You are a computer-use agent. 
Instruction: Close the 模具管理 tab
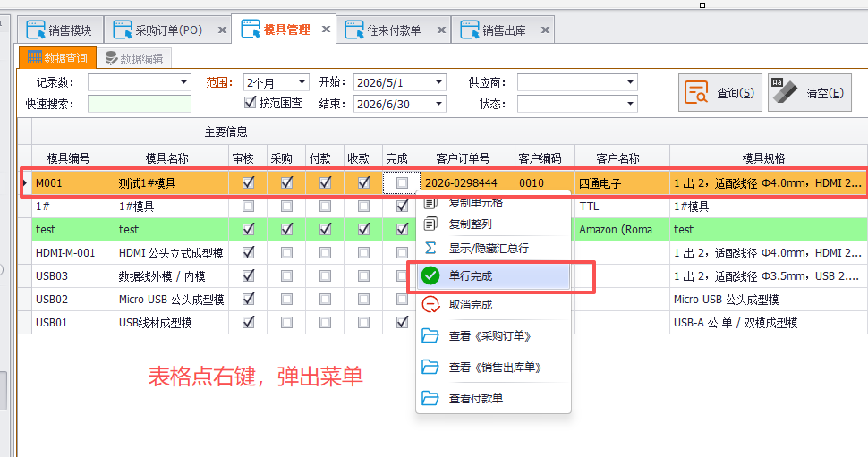[326, 29]
